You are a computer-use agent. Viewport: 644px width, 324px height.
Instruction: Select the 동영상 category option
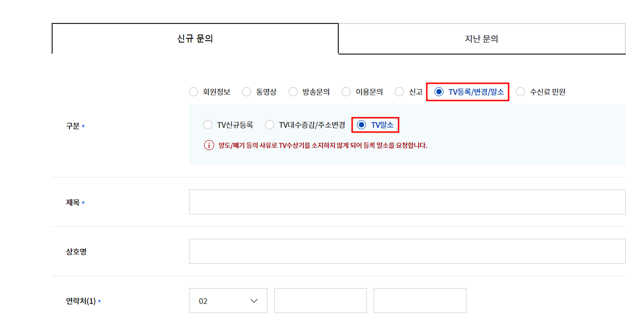[x=246, y=91]
